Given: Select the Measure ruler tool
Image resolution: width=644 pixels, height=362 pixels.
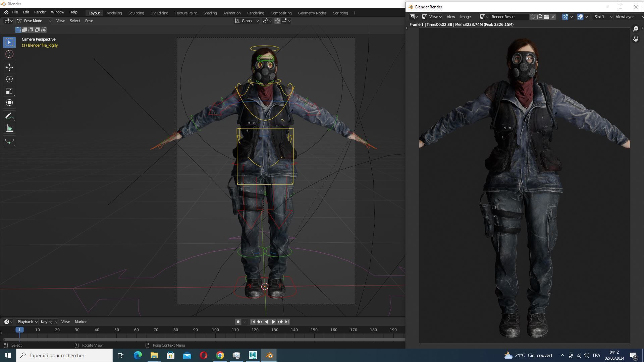Looking at the screenshot, I should coord(9,128).
